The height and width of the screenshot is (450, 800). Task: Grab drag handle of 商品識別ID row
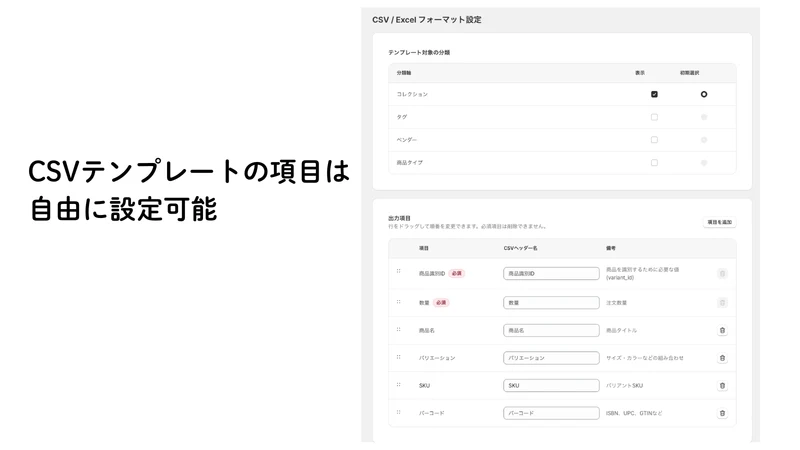click(398, 271)
